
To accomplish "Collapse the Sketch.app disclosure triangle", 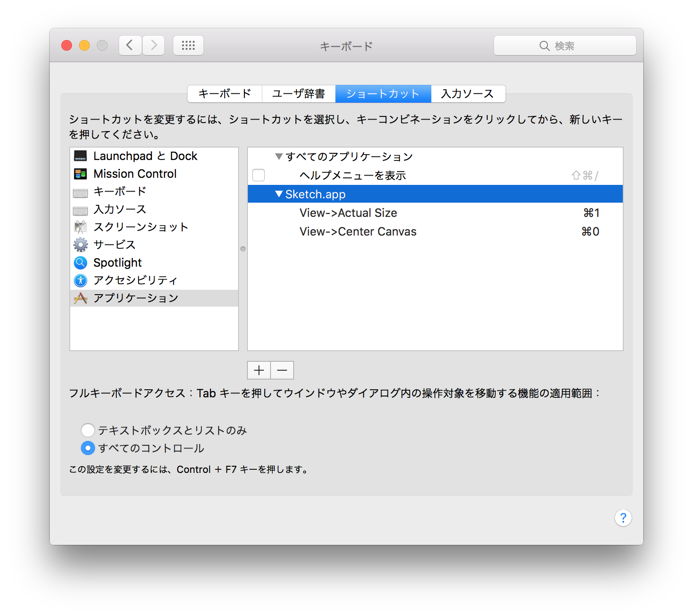I will click(279, 194).
